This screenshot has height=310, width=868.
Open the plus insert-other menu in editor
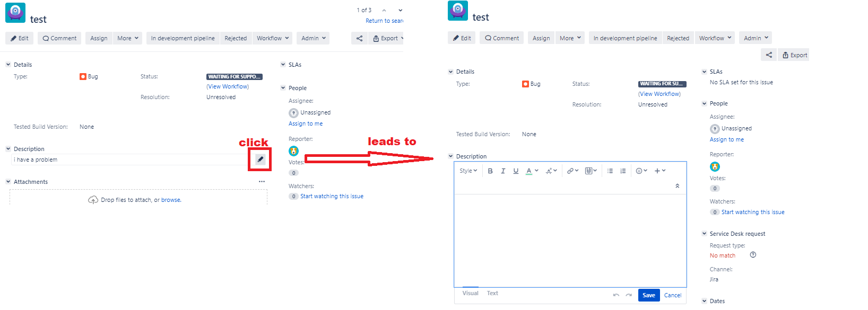[659, 171]
